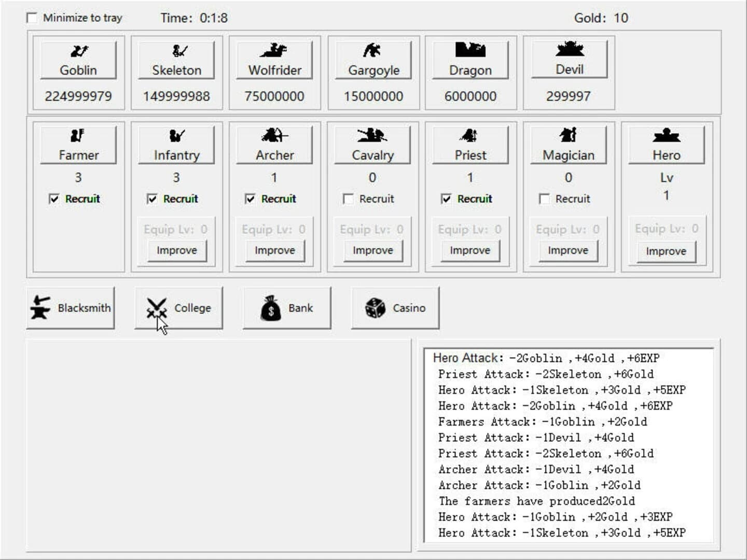
Task: Click the Blacksmith anvil icon
Action: click(x=39, y=307)
